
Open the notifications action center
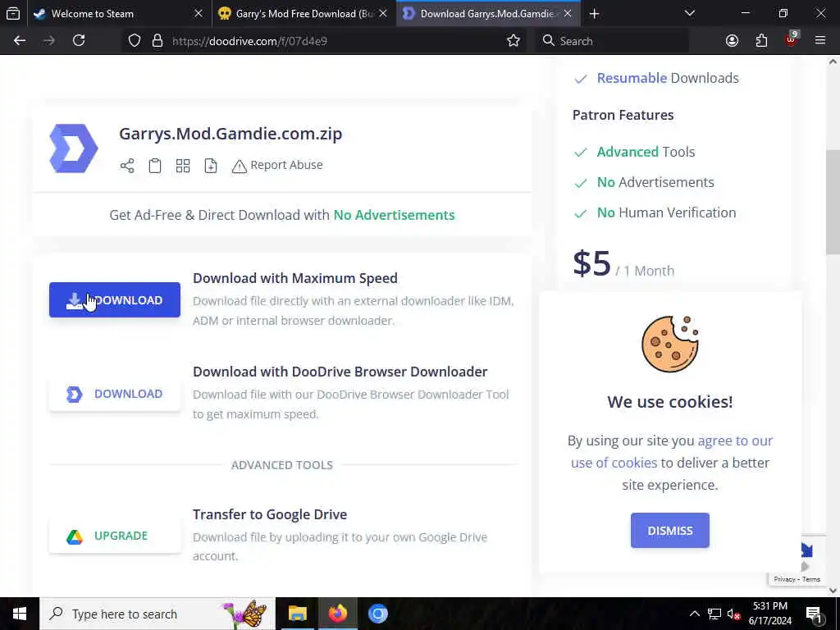[814, 614]
